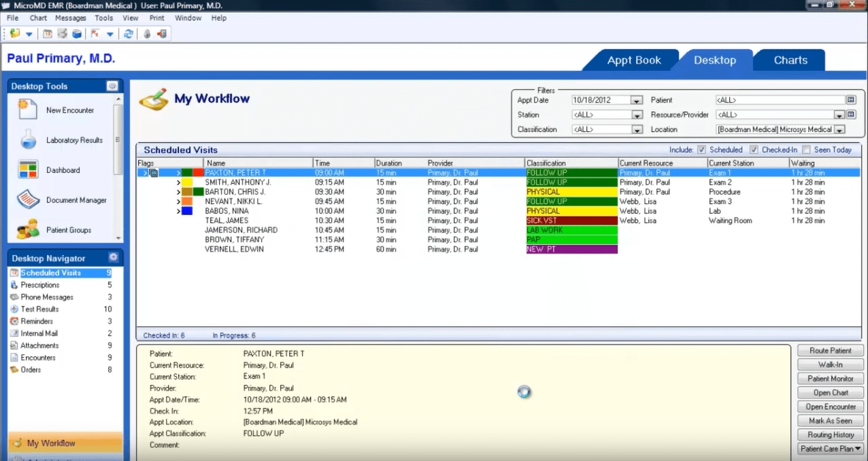Open the Document Manager tool
Image resolution: width=868 pixels, height=461 pixels.
pyautogui.click(x=29, y=200)
